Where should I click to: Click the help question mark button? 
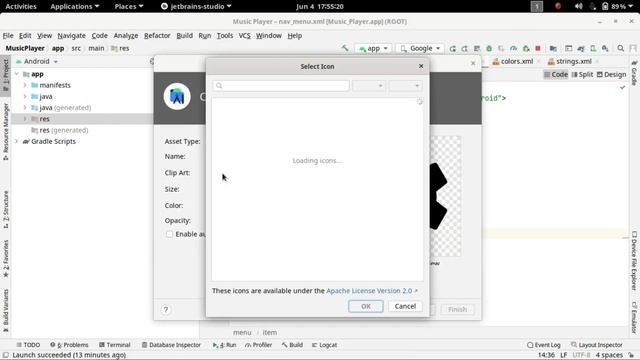click(x=166, y=310)
